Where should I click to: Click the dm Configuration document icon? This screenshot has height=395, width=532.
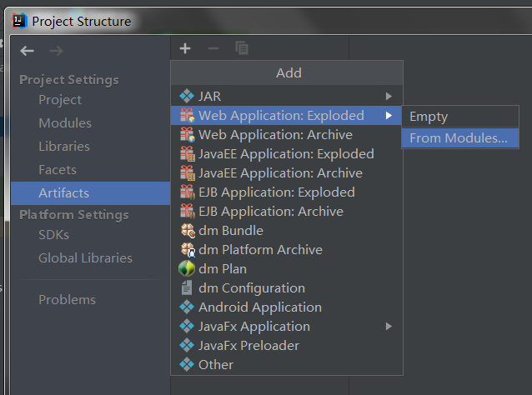[187, 287]
